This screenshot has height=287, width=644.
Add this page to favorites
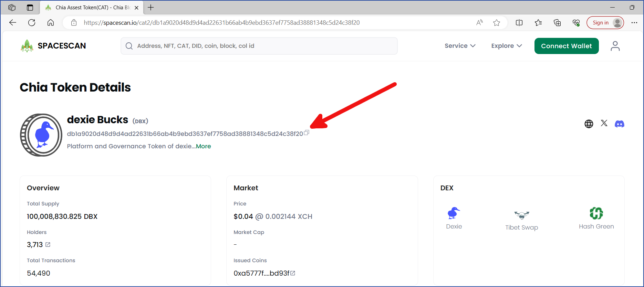point(497,23)
